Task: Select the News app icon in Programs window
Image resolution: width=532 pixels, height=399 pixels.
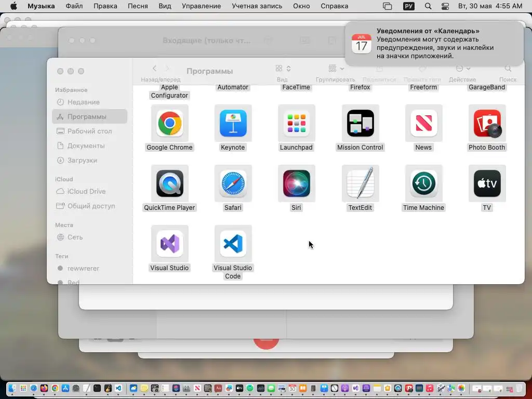Action: pyautogui.click(x=423, y=123)
